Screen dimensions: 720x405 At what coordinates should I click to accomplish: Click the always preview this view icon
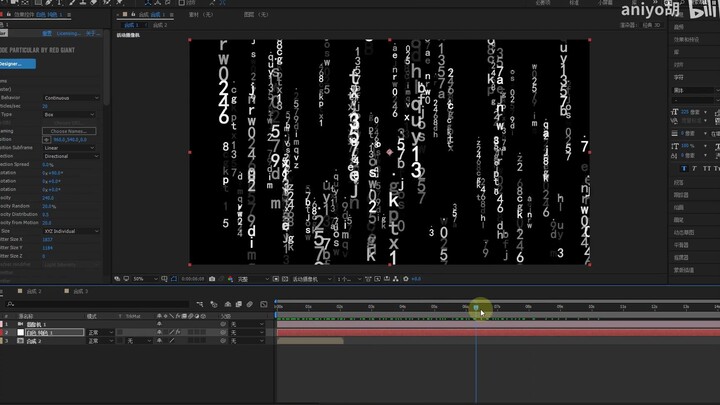pyautogui.click(x=117, y=279)
